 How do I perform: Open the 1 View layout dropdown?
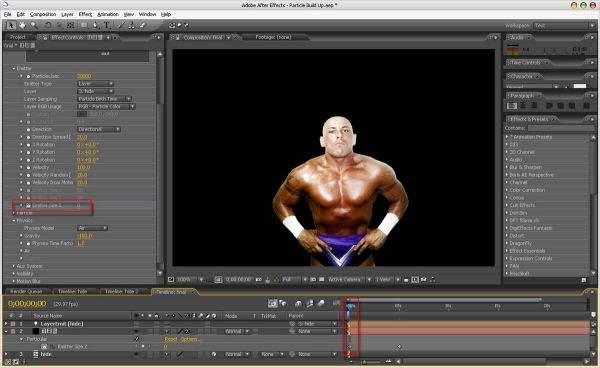coord(387,280)
